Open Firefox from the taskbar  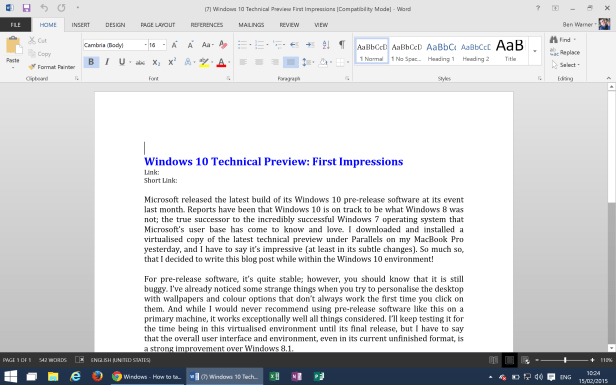pos(97,376)
